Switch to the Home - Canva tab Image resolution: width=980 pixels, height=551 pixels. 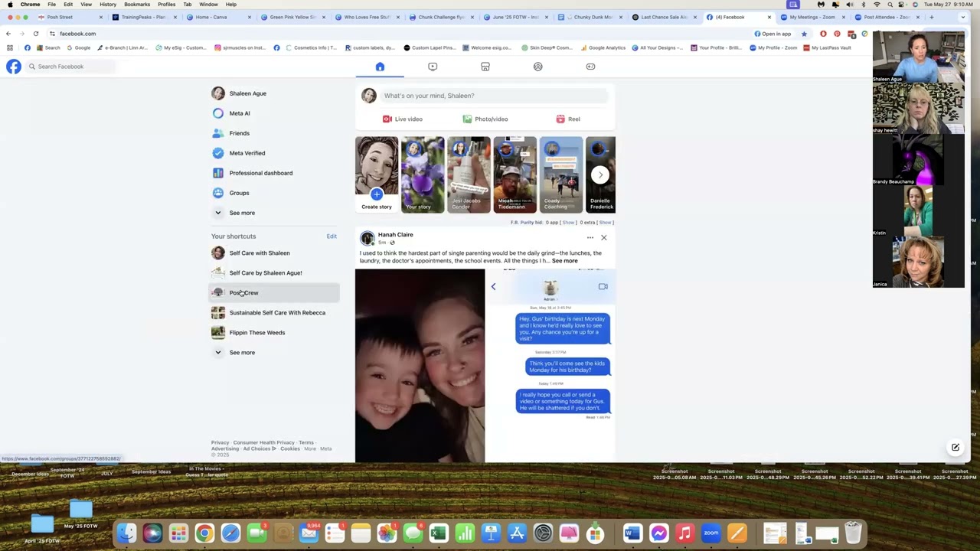coord(211,17)
